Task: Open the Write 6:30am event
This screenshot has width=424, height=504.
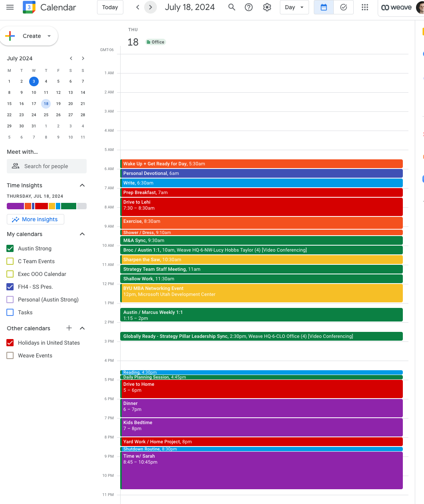Action: click(x=262, y=183)
